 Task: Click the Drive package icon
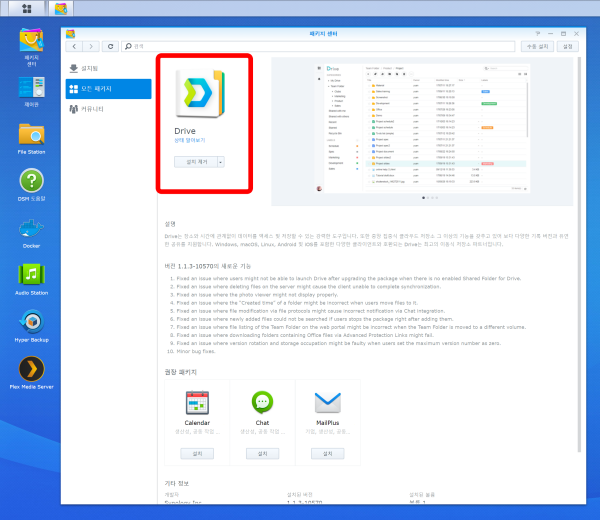[x=200, y=93]
